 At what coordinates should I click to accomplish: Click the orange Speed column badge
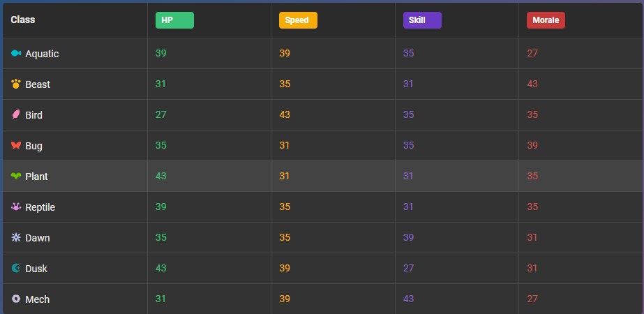click(x=298, y=20)
